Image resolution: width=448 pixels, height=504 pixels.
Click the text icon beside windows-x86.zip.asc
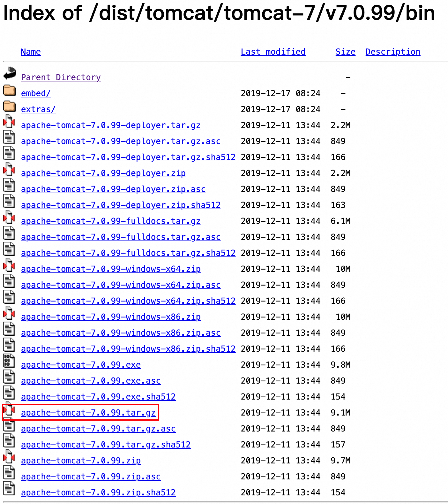(9, 329)
